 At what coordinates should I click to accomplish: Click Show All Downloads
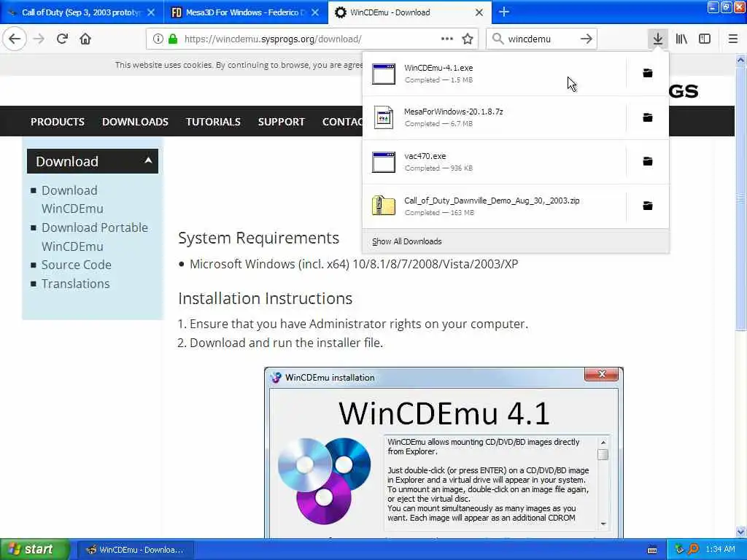point(407,241)
